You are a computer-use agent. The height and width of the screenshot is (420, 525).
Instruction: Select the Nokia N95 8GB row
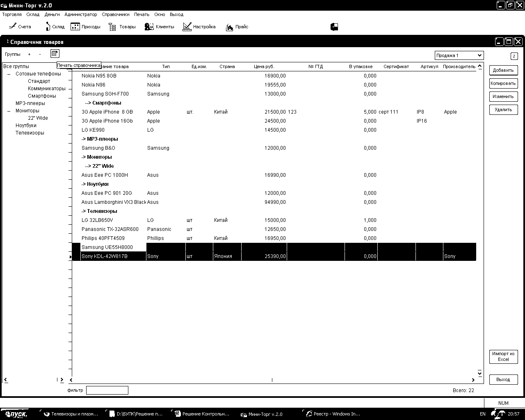click(x=274, y=76)
